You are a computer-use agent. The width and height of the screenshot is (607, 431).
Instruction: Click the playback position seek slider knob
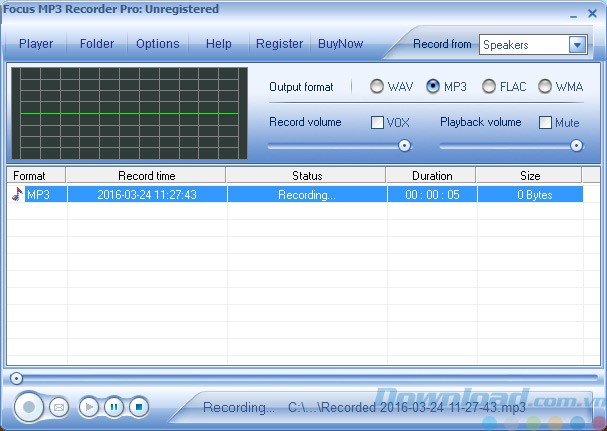tap(16, 378)
